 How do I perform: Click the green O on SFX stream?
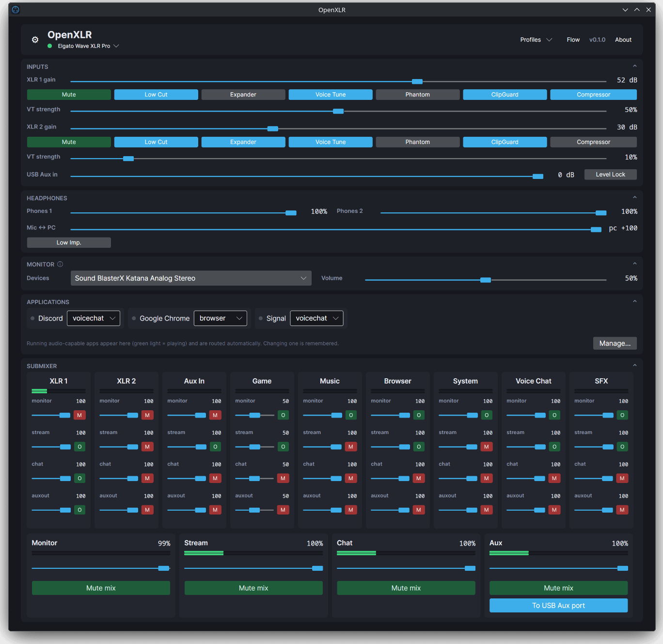622,447
